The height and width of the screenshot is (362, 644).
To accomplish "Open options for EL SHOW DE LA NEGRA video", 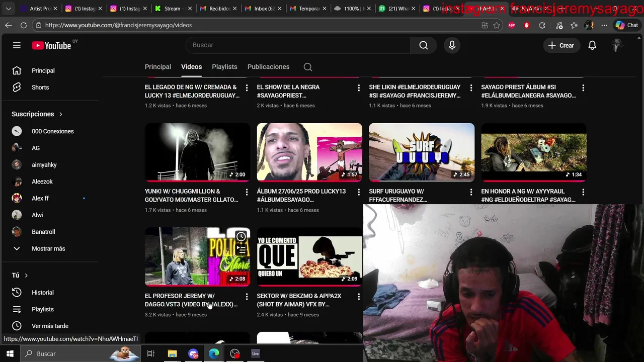I will 359,88.
